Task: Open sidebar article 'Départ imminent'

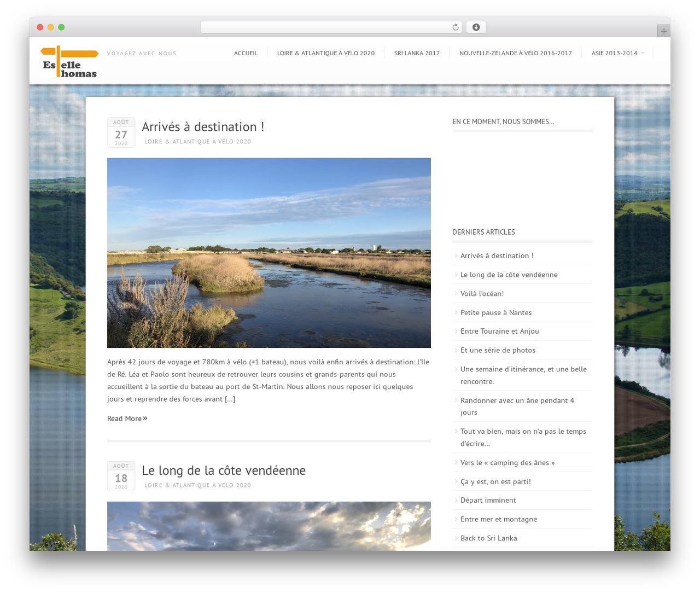Action: (488, 501)
